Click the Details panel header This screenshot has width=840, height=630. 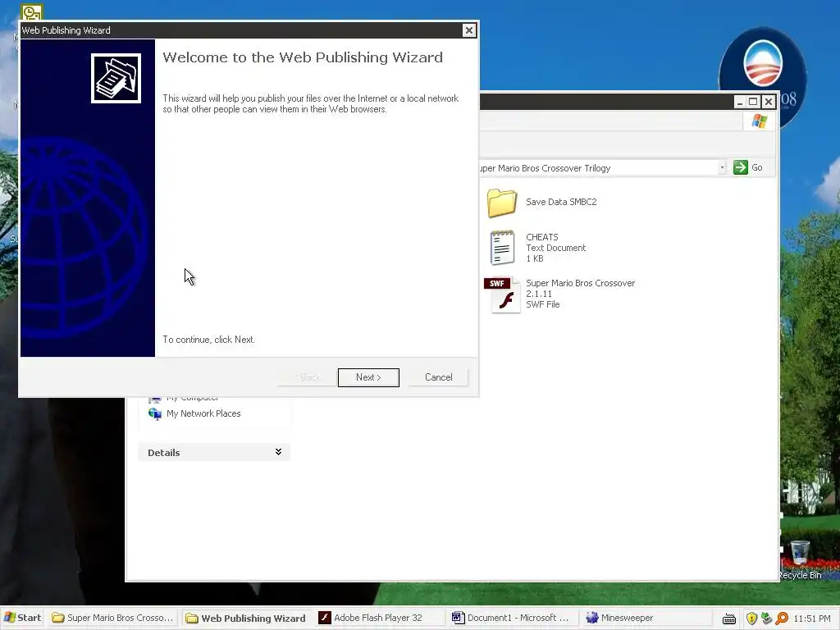(214, 452)
